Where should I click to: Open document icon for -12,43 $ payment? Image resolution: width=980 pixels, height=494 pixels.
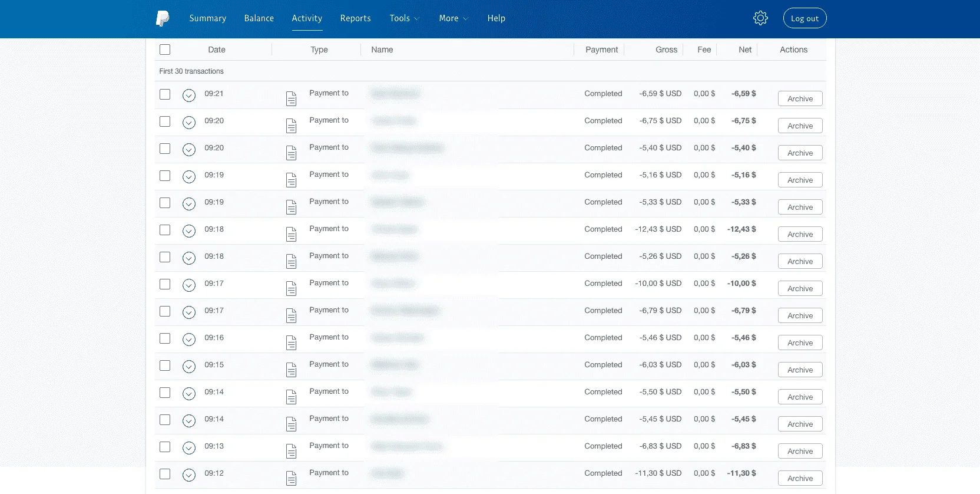(x=291, y=234)
